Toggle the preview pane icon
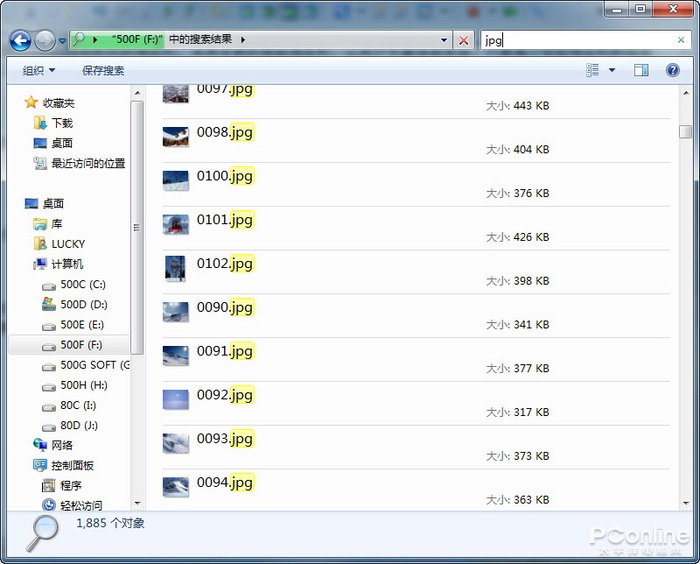 click(642, 70)
